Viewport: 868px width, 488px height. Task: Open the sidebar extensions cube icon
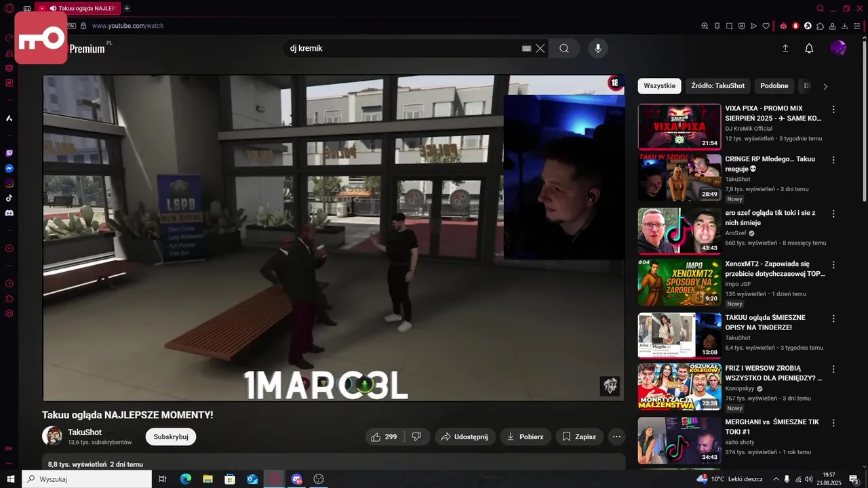pyautogui.click(x=9, y=298)
